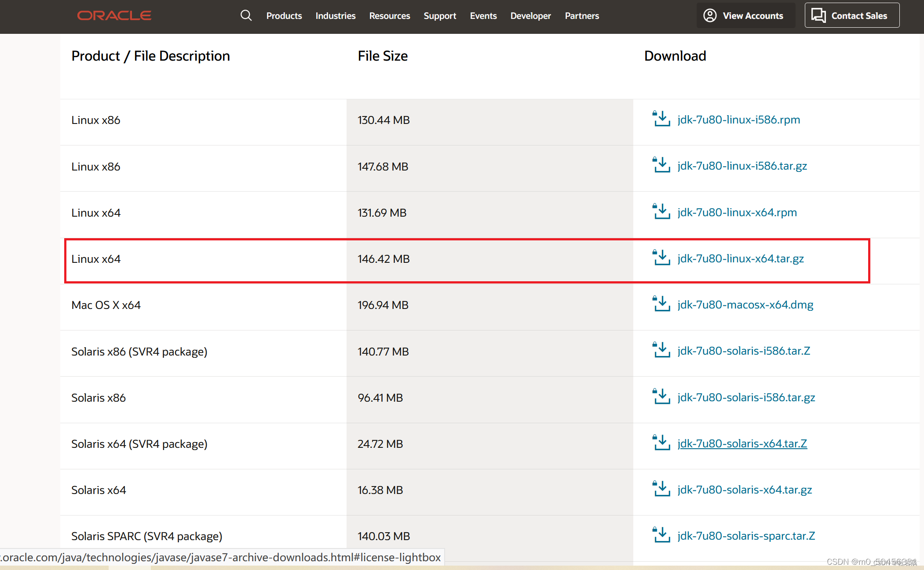The width and height of the screenshot is (924, 570).
Task: Click download icon for jdk-7u80-solaris-i586.tar.gz
Action: pos(661,396)
